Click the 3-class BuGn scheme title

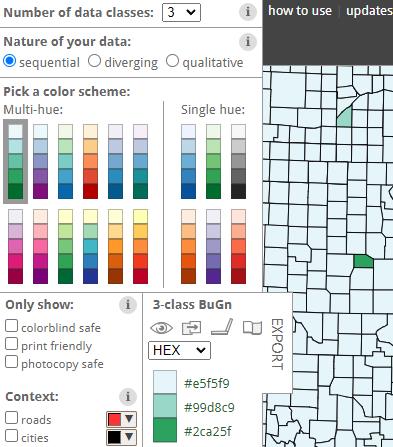[192, 305]
